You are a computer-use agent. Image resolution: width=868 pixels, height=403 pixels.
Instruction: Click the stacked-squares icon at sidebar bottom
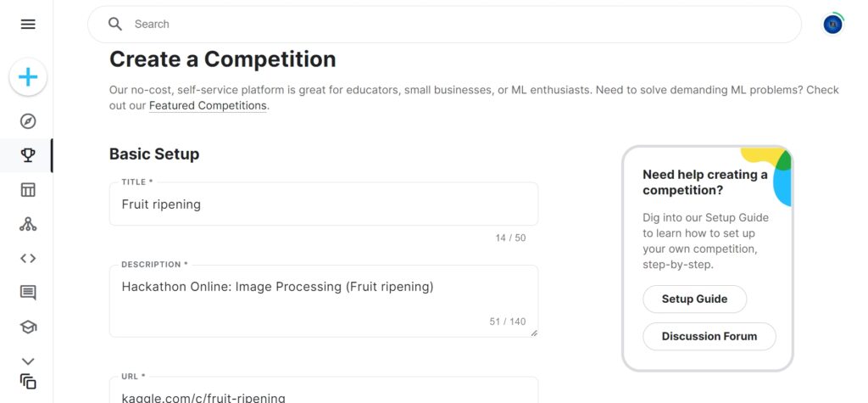point(28,382)
